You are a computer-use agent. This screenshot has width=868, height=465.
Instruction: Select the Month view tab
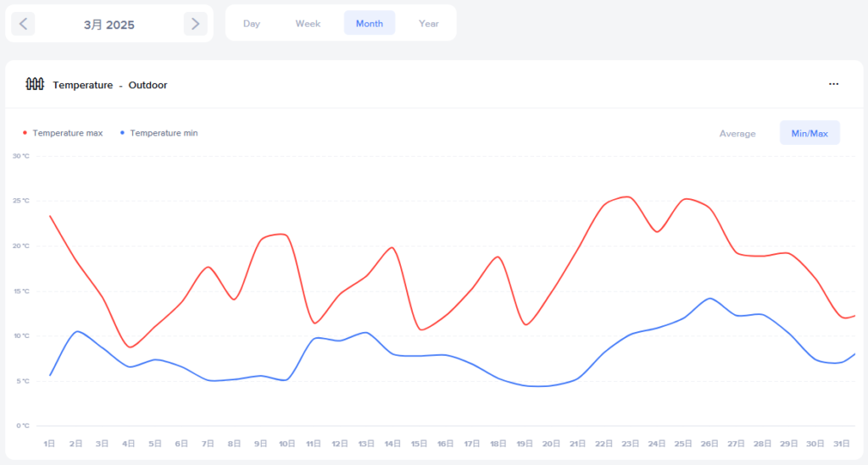coord(370,24)
